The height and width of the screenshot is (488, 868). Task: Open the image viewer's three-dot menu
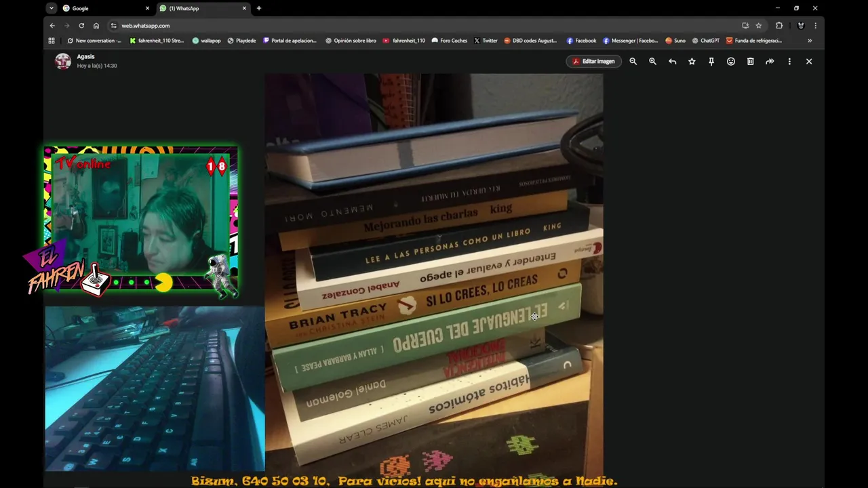point(789,61)
